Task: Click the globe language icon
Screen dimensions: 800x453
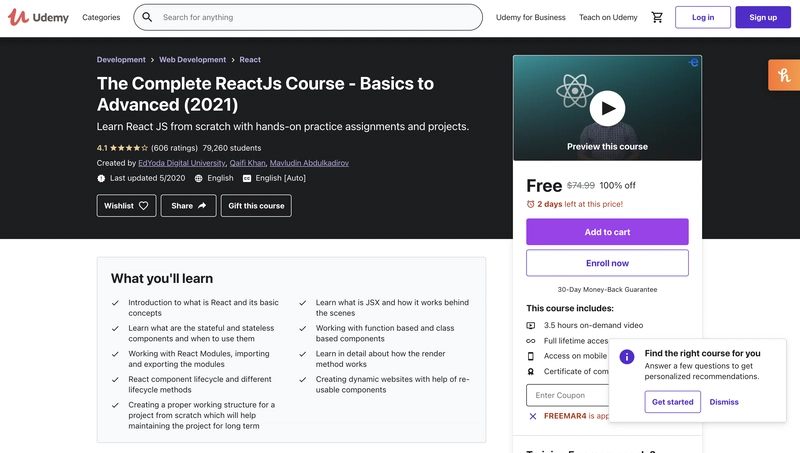Action: click(198, 178)
